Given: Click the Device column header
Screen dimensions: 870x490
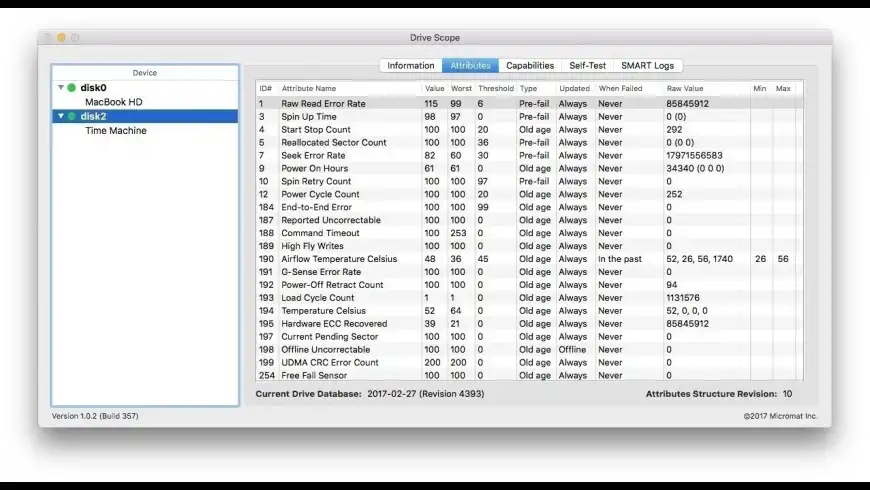Looking at the screenshot, I should click(145, 73).
